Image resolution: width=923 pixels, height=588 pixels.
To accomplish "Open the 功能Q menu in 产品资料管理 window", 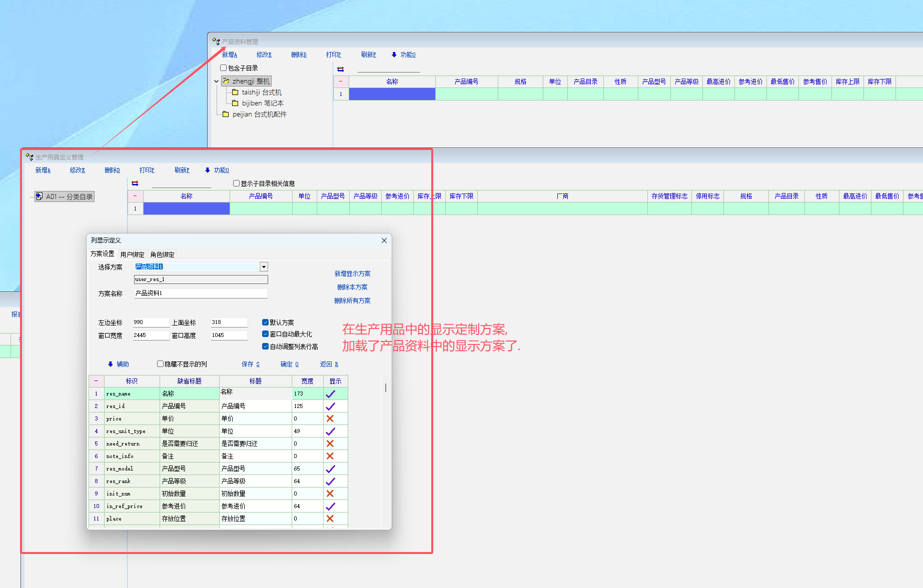I will coord(404,54).
